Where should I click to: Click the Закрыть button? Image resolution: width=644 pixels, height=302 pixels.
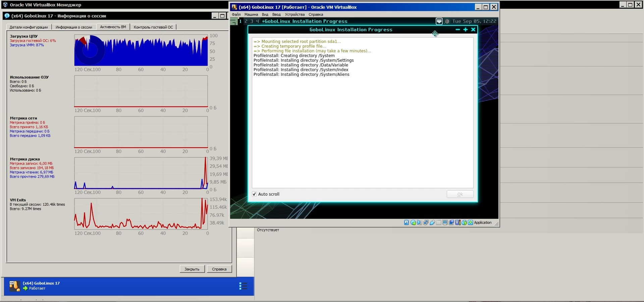pyautogui.click(x=192, y=269)
